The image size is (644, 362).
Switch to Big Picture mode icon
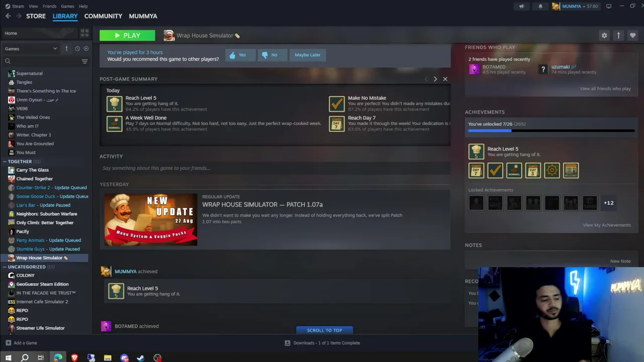point(609,7)
